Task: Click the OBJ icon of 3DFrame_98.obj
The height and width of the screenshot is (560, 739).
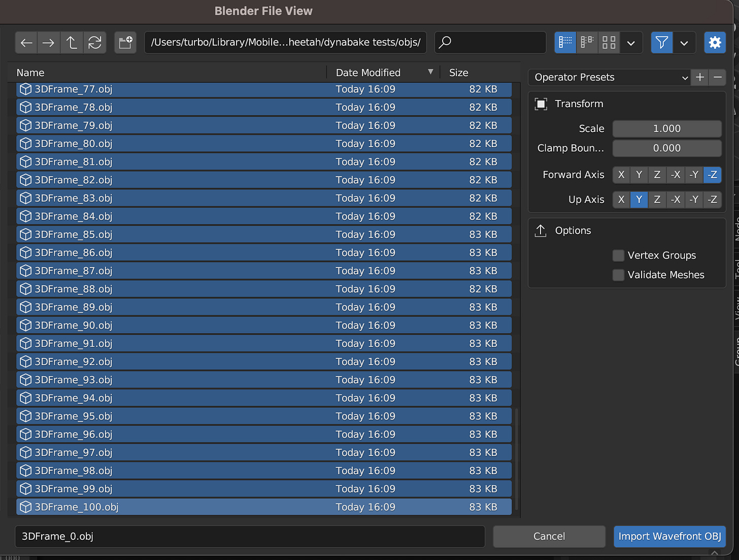Action: pos(25,470)
